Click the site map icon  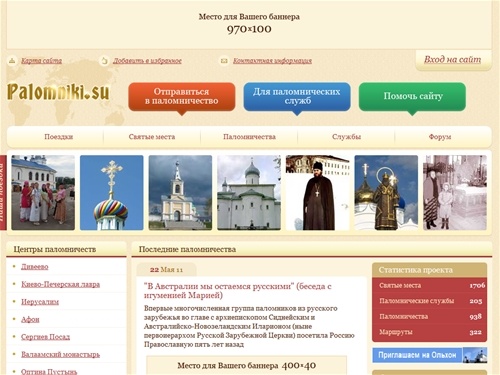tap(12, 61)
